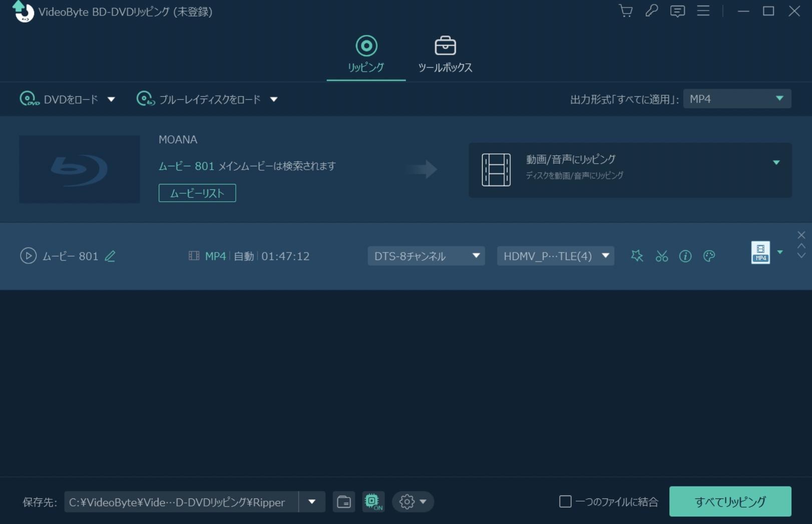Click the ムービー 801 main movie link
The width and height of the screenshot is (812, 524).
pyautogui.click(x=186, y=166)
